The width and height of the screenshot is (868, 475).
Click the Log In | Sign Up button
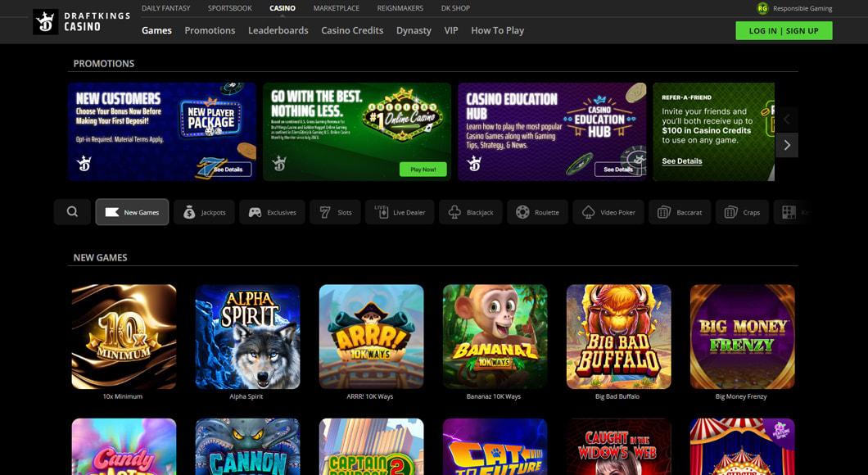(783, 30)
